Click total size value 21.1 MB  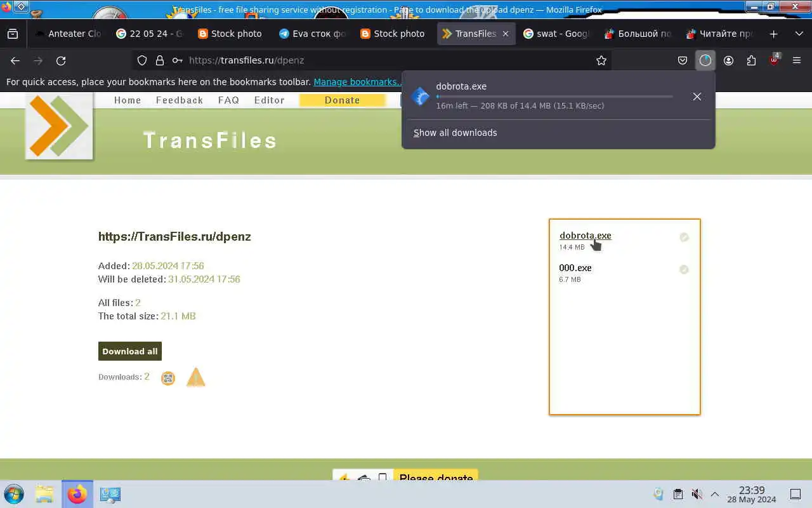point(178,316)
